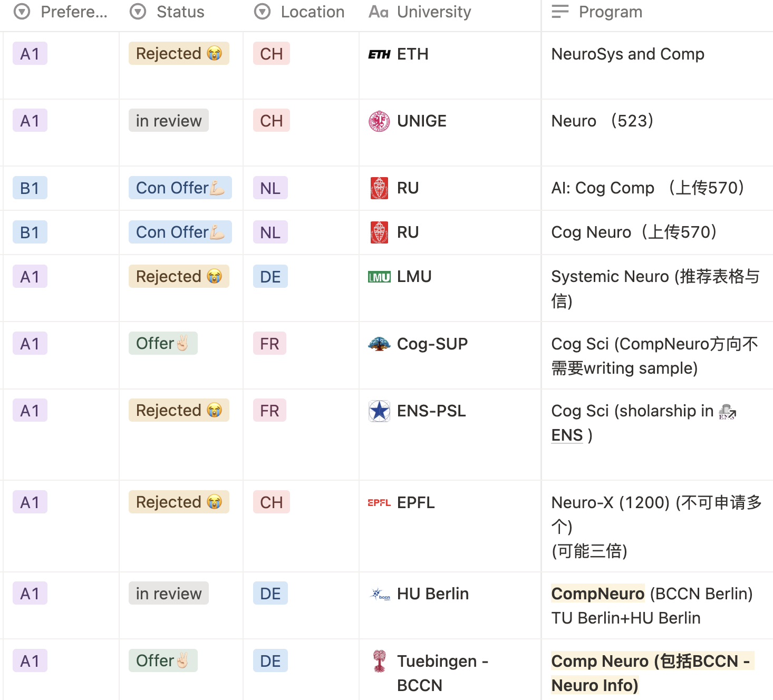
Task: Click the LMU green logo icon
Action: point(379,277)
